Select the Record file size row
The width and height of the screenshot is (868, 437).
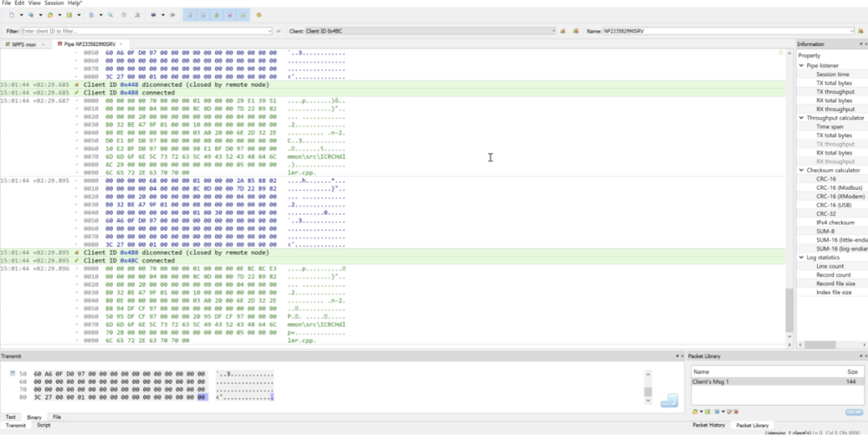click(x=832, y=284)
